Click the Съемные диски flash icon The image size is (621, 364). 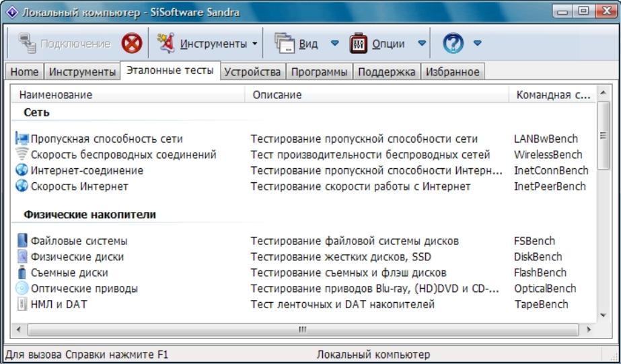23,272
